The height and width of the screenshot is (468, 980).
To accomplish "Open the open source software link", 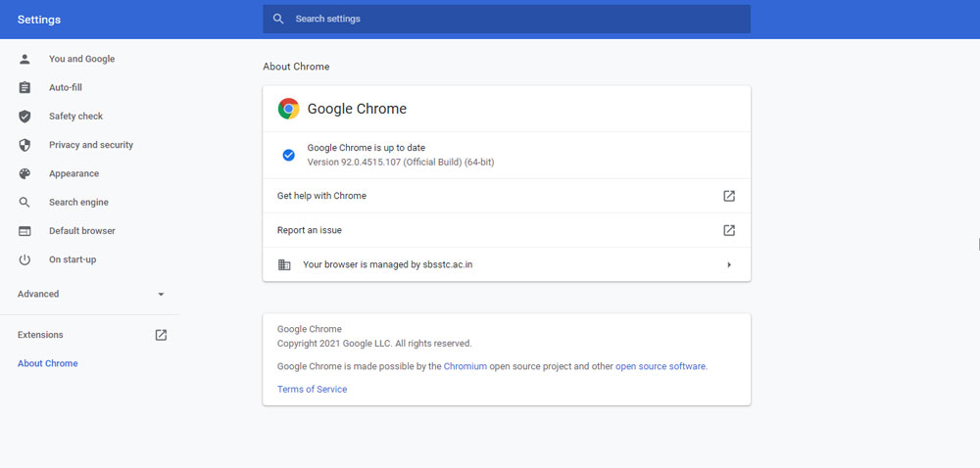I will click(661, 366).
